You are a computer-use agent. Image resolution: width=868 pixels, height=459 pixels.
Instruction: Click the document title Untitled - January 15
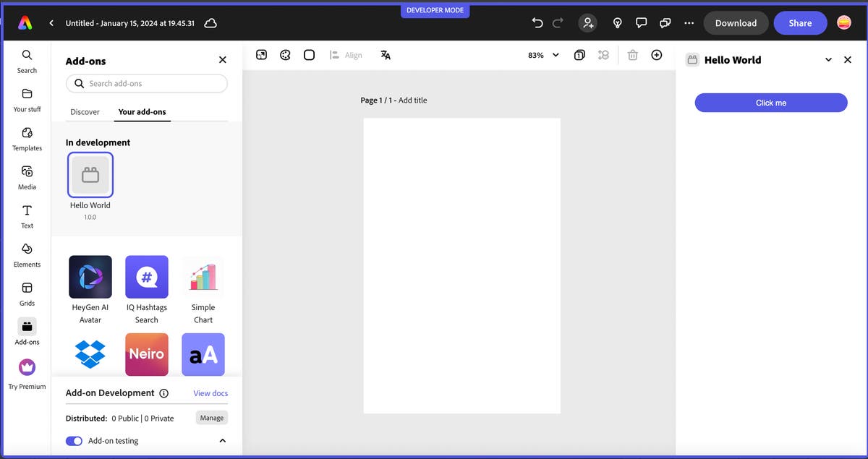[129, 23]
